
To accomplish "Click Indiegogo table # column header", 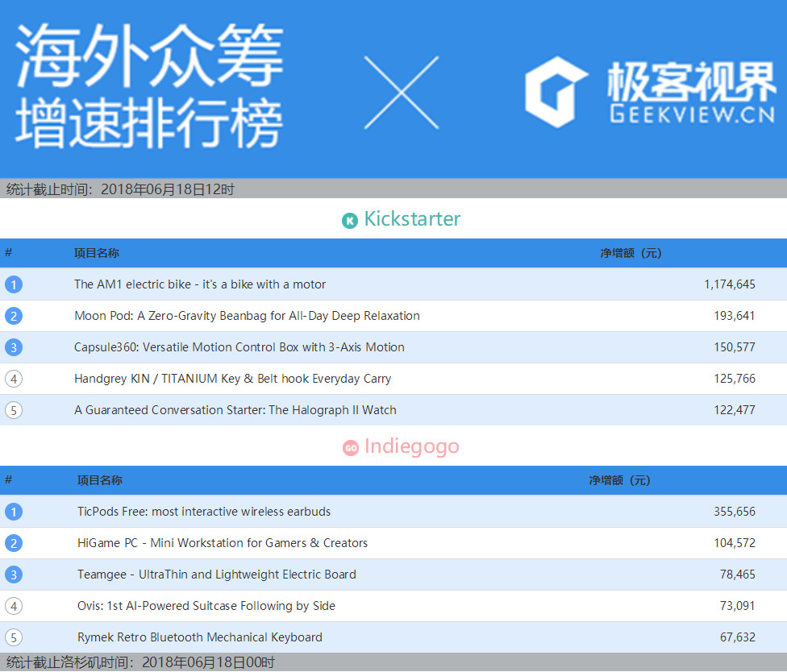I will coord(9,480).
